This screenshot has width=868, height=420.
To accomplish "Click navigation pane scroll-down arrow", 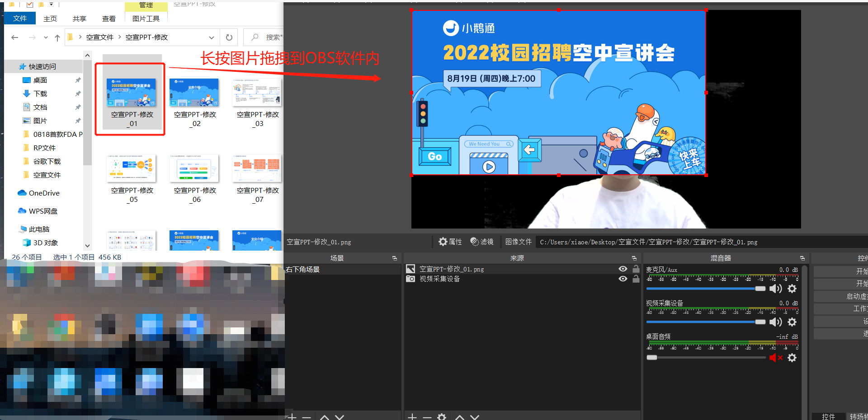I will click(87, 246).
